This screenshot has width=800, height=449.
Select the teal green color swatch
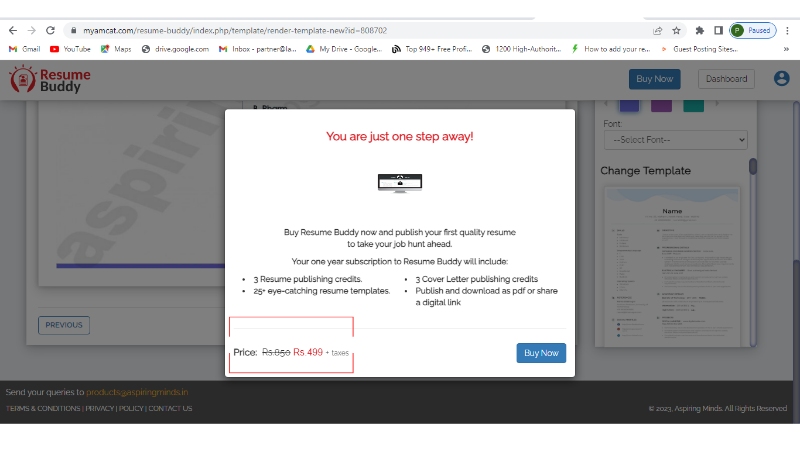(x=693, y=104)
